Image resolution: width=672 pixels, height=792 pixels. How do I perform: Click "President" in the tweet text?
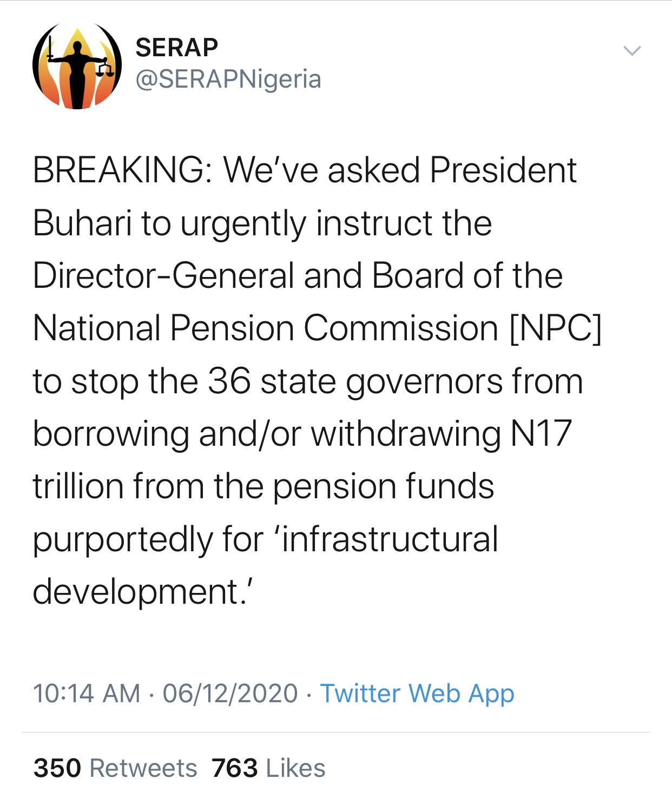click(x=503, y=170)
